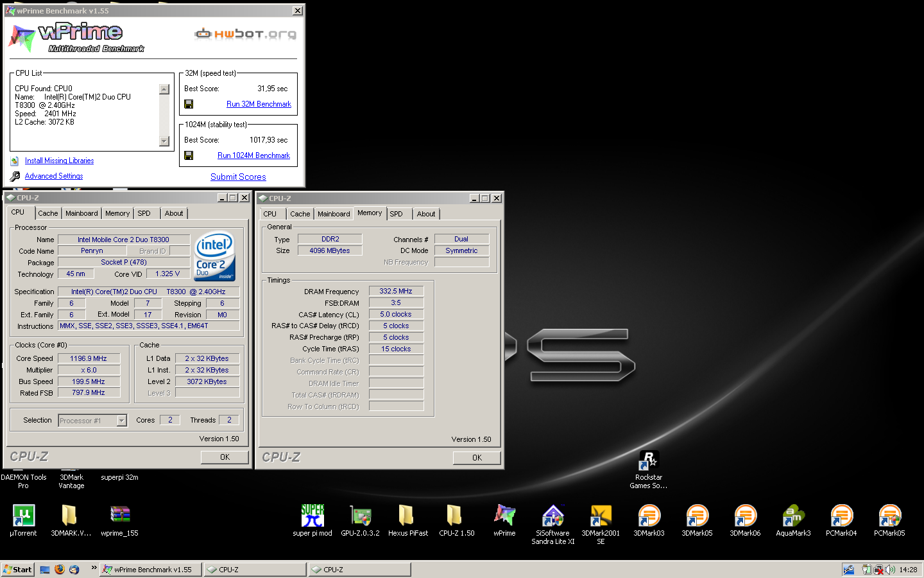
Task: Click the CPU List scrollbar up arrow
Action: pos(164,89)
